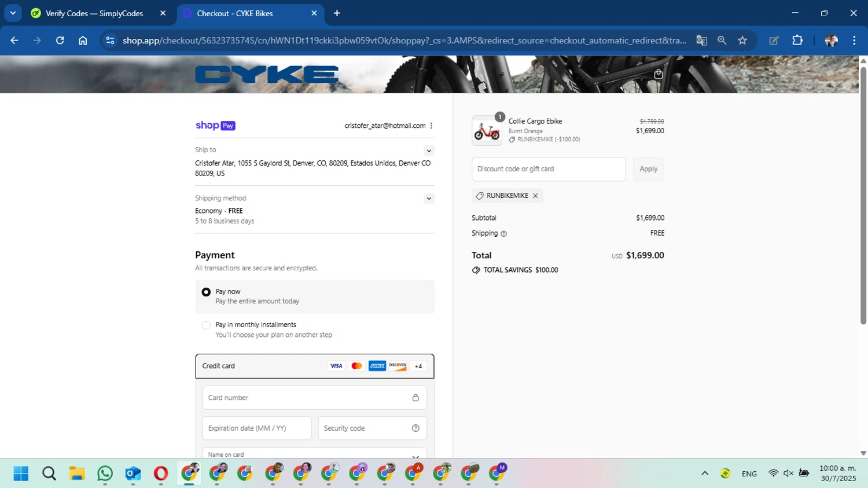This screenshot has width=868, height=488.
Task: Select Pay in monthly installments option
Action: (206, 325)
